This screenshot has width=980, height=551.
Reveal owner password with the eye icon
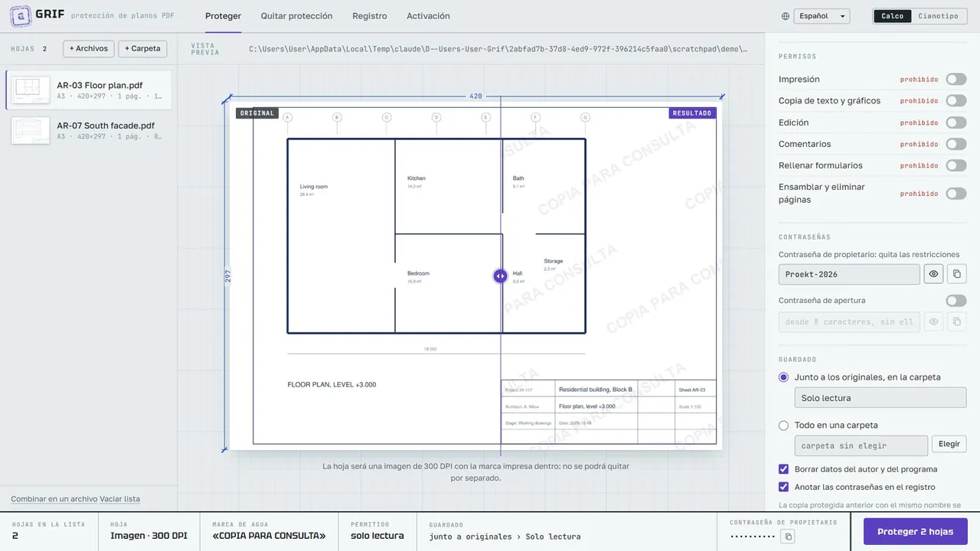point(933,274)
